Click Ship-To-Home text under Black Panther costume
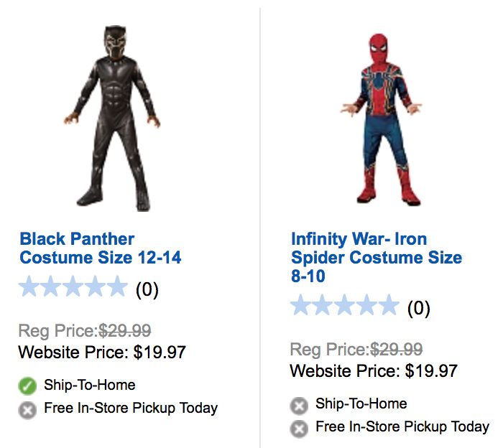503x448 pixels. point(89,386)
